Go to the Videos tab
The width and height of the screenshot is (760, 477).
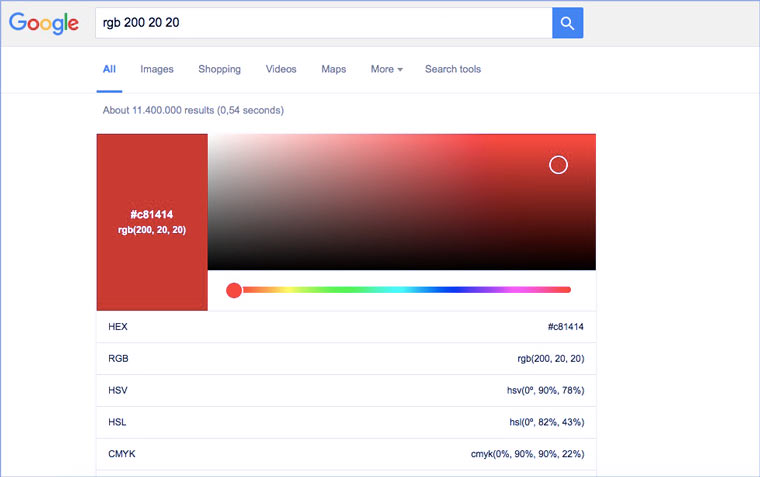(281, 69)
